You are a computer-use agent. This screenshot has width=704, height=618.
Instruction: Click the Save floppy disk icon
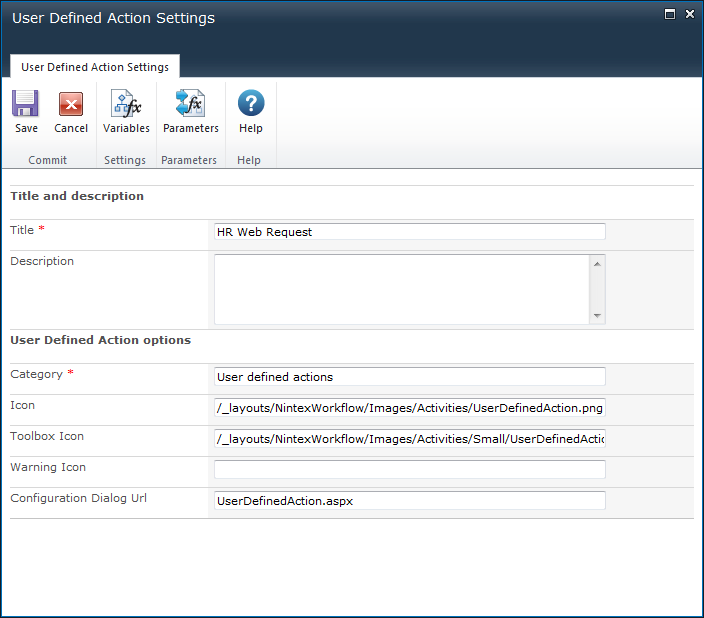pyautogui.click(x=25, y=103)
